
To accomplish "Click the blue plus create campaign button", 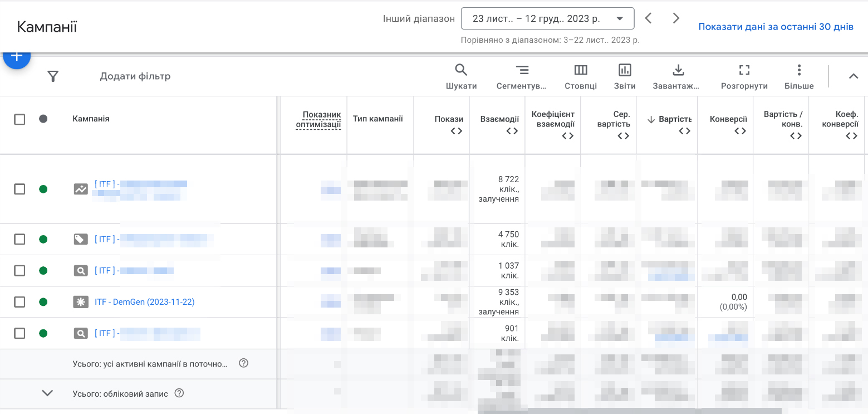I will coord(17,57).
